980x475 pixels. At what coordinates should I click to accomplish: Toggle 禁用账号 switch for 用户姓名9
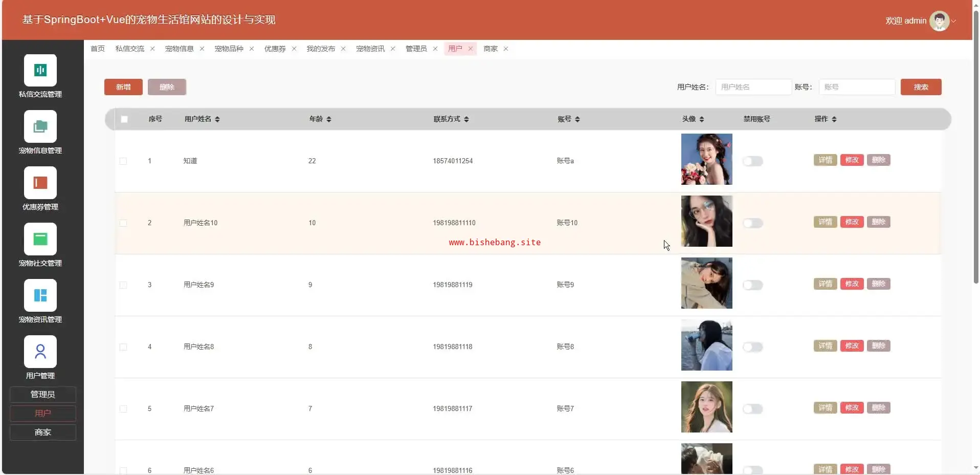(x=753, y=285)
